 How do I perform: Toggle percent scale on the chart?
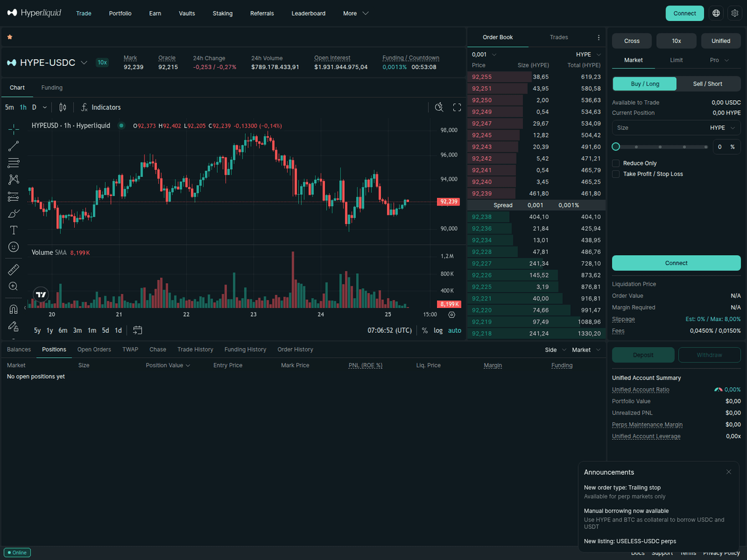pyautogui.click(x=425, y=330)
